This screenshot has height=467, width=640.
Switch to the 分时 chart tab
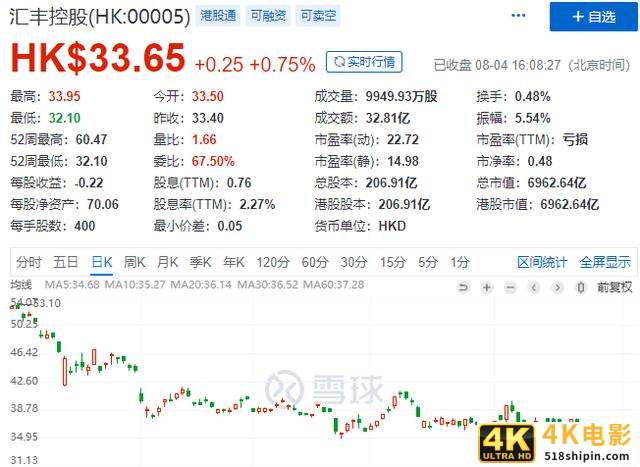[x=29, y=262]
